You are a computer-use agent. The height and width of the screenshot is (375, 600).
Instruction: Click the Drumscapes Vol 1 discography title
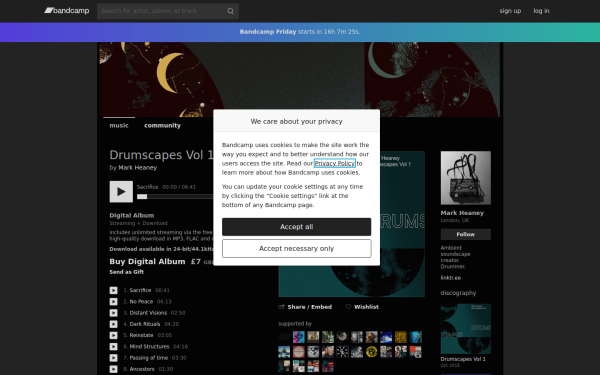pyautogui.click(x=463, y=359)
